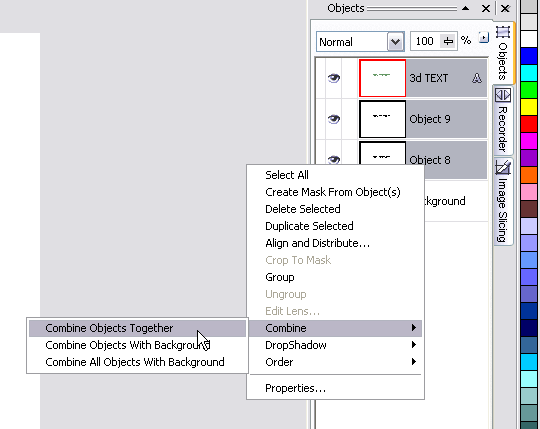The height and width of the screenshot is (429, 540).
Task: Click the opacity slider popup button
Action: coord(448,41)
